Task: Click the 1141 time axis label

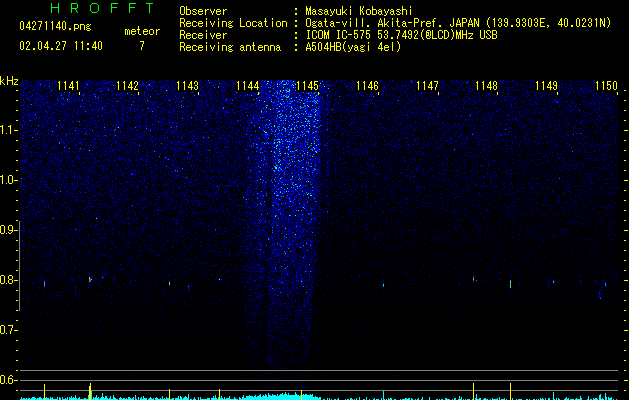Action: (x=68, y=86)
